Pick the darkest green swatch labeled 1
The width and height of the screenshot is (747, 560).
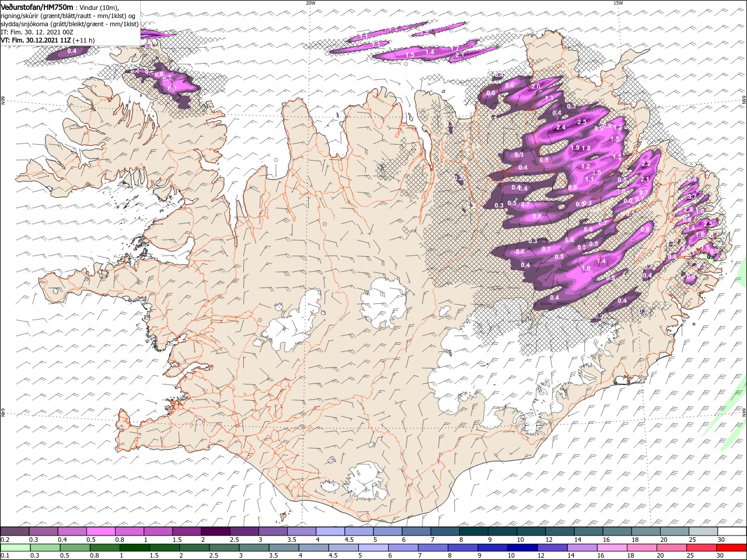pyautogui.click(x=134, y=548)
